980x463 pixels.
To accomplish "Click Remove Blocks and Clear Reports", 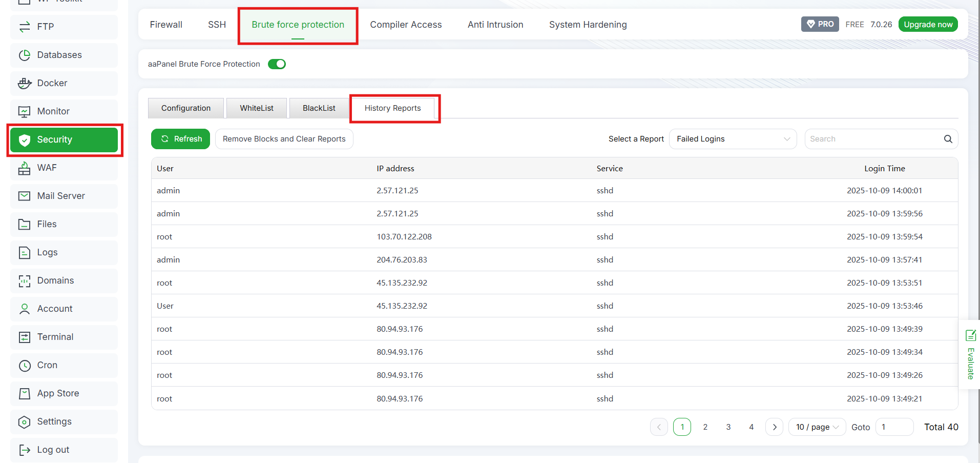I will click(x=284, y=139).
